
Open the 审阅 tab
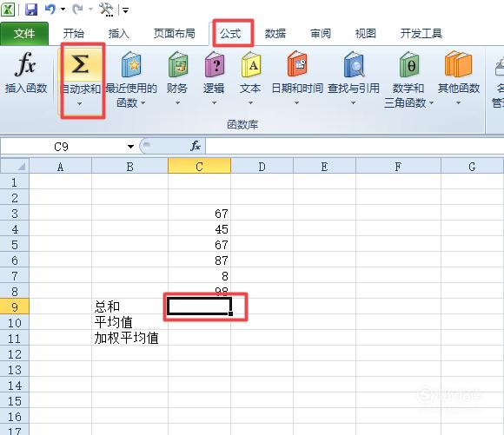321,33
